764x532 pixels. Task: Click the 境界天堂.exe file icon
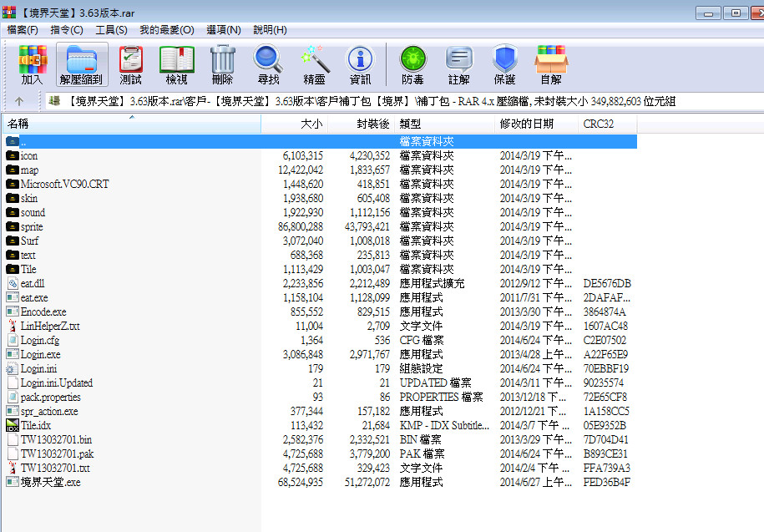13,483
